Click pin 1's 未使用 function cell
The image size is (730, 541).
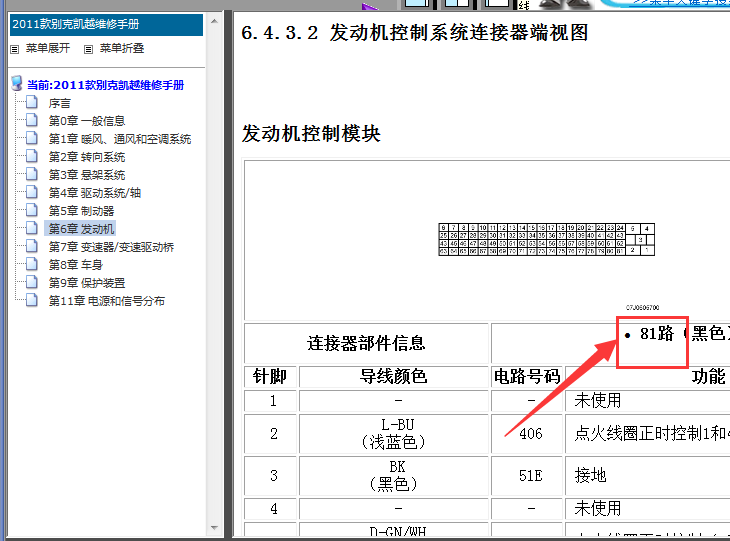point(648,400)
